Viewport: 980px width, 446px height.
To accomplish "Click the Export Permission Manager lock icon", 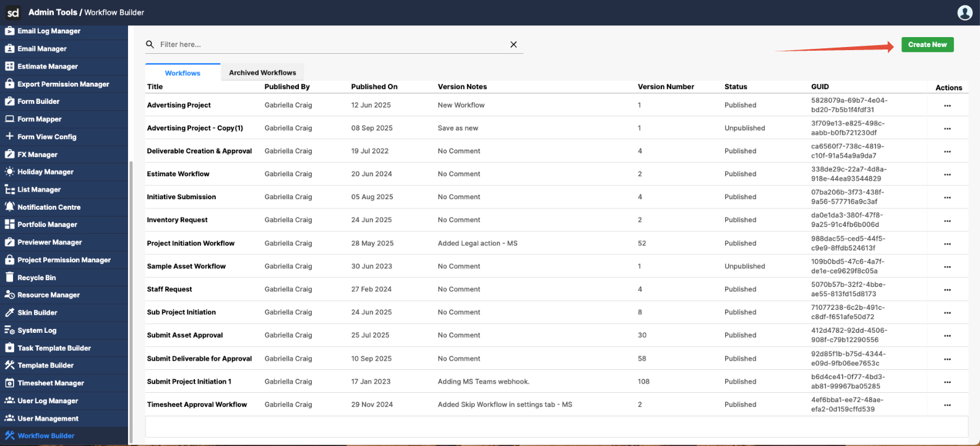I will 9,84.
